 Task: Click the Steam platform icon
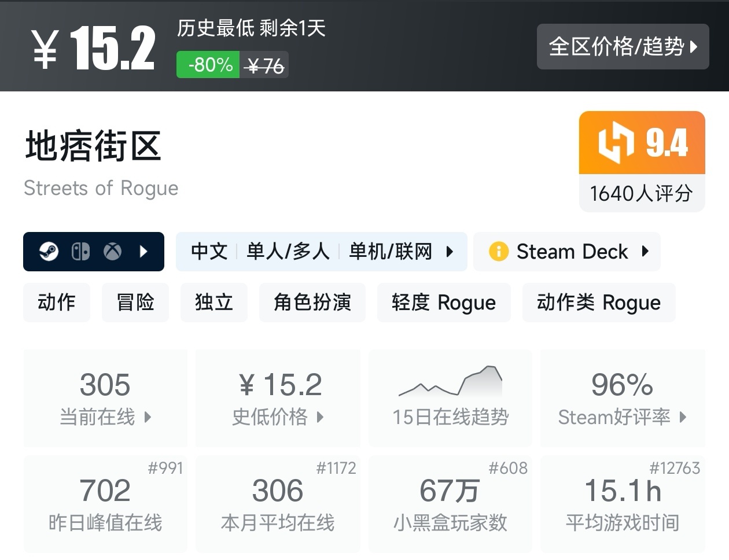[49, 252]
